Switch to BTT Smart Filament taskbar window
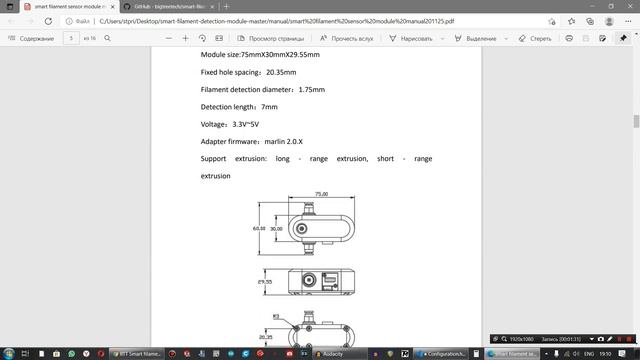Screen dimensions: 640x360 click(x=136, y=354)
